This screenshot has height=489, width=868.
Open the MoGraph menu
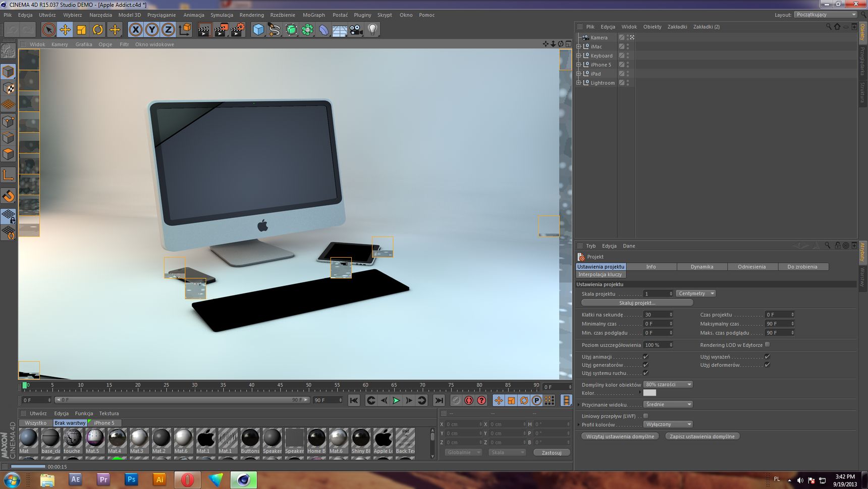tap(314, 15)
